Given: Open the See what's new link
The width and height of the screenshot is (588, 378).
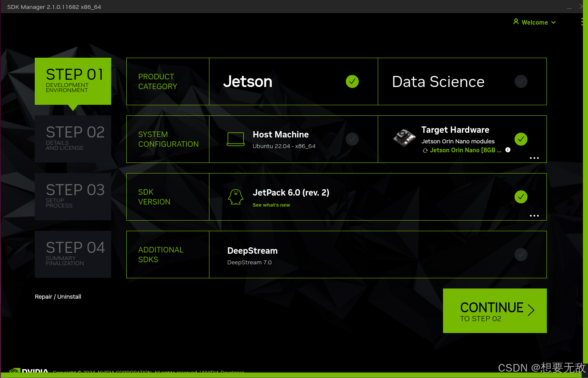Looking at the screenshot, I should click(x=271, y=205).
